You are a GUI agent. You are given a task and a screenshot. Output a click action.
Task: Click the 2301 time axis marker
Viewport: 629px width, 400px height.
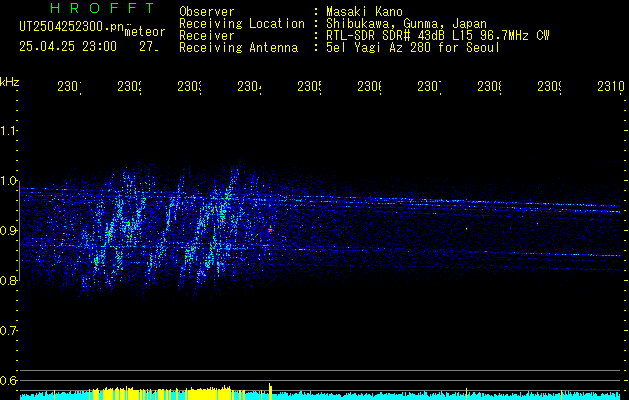click(x=69, y=87)
